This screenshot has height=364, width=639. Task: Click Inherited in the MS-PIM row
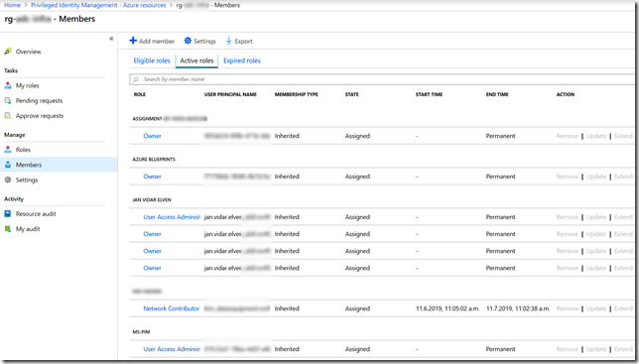287,349
